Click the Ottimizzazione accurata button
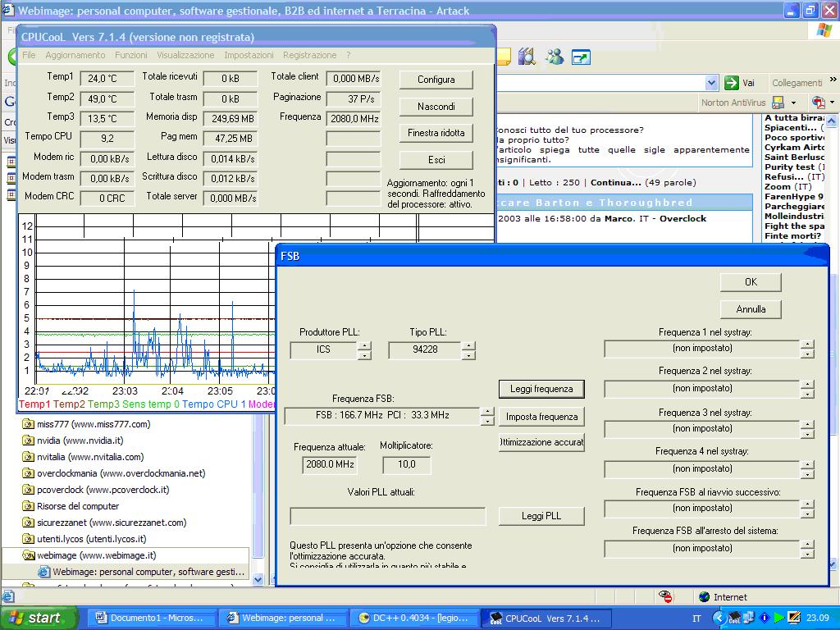The image size is (840, 630). pyautogui.click(x=541, y=442)
